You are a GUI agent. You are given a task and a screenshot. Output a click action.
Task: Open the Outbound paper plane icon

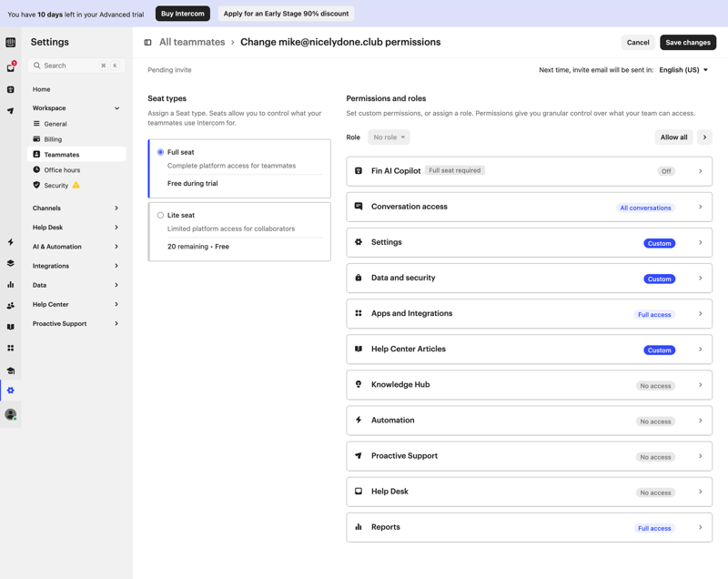tap(11, 111)
